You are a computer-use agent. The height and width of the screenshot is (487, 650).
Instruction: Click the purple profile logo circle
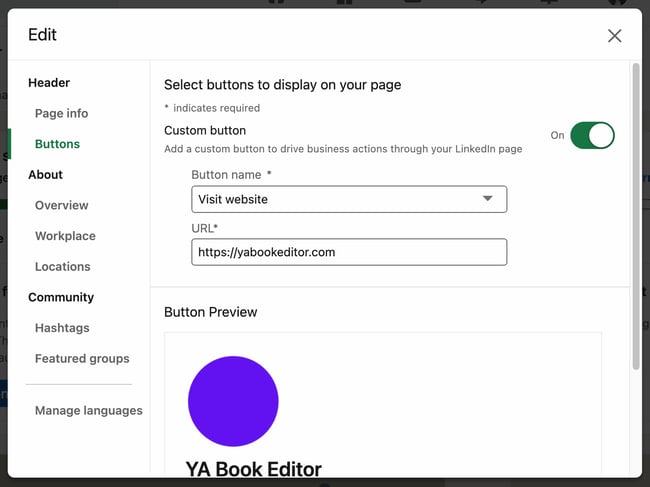tap(233, 401)
